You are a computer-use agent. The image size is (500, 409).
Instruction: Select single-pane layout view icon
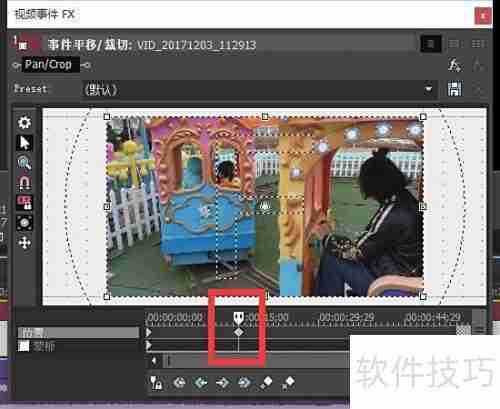[x=431, y=44]
